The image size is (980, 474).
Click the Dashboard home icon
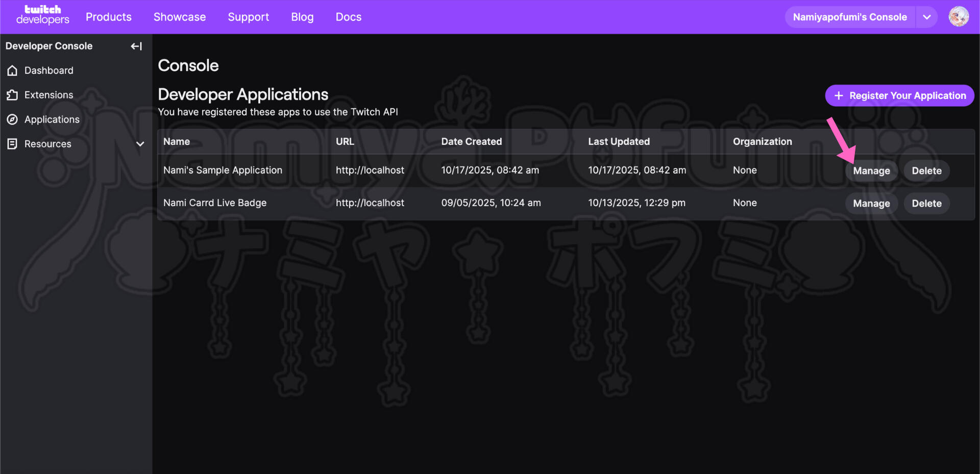click(13, 71)
